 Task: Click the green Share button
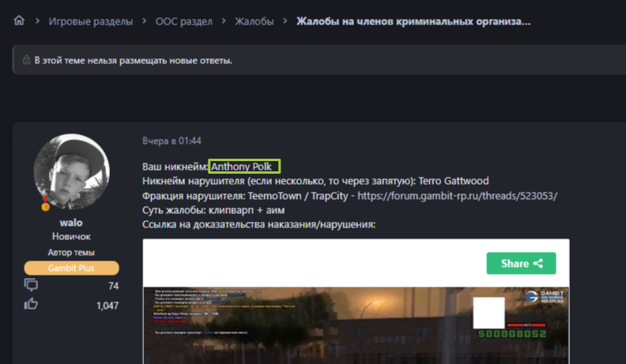tap(521, 263)
